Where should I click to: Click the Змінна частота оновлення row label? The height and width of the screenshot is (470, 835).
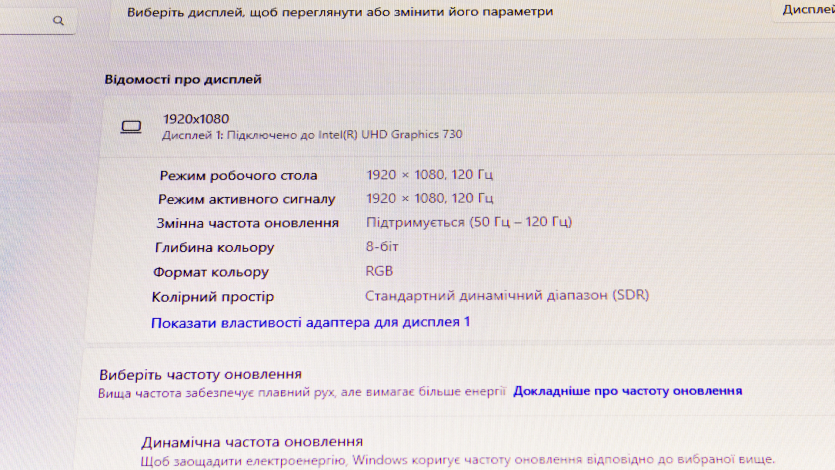tap(247, 222)
